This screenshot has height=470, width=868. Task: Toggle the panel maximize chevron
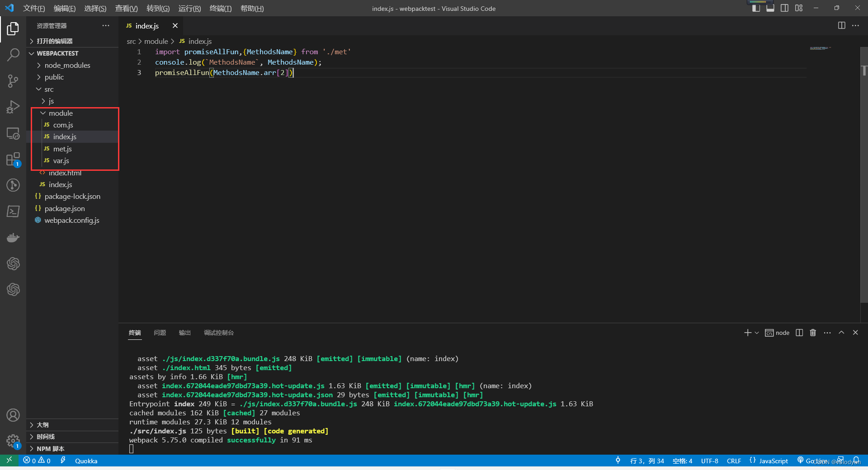coord(841,333)
